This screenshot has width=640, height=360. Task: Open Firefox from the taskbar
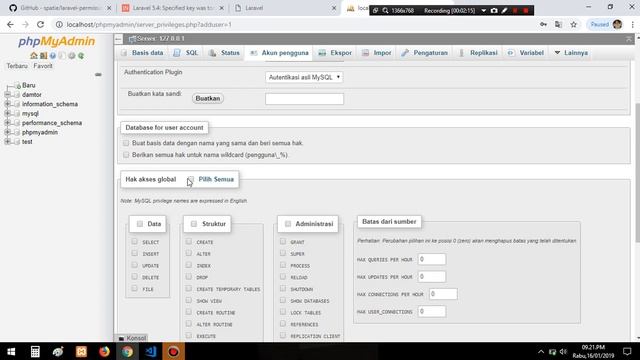(104, 351)
